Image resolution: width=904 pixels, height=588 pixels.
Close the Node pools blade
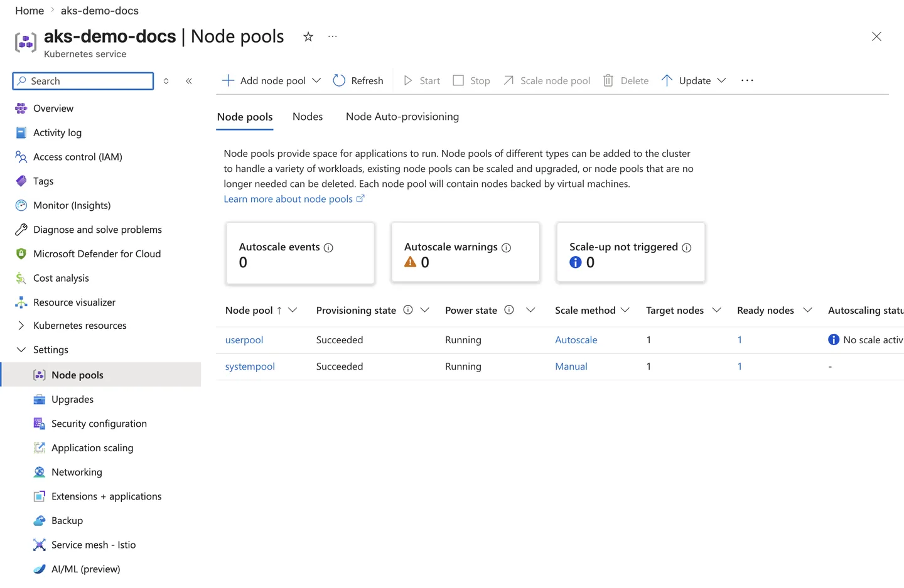tap(876, 36)
